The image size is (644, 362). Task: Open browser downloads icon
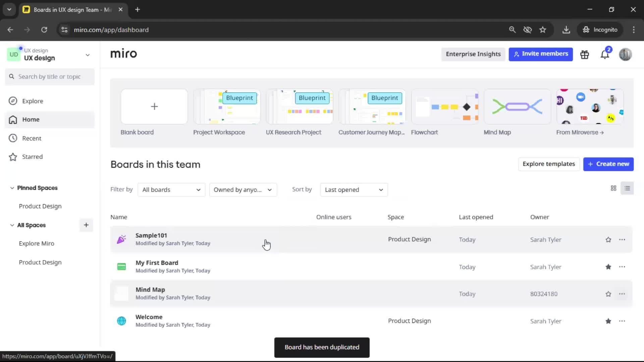(x=566, y=30)
